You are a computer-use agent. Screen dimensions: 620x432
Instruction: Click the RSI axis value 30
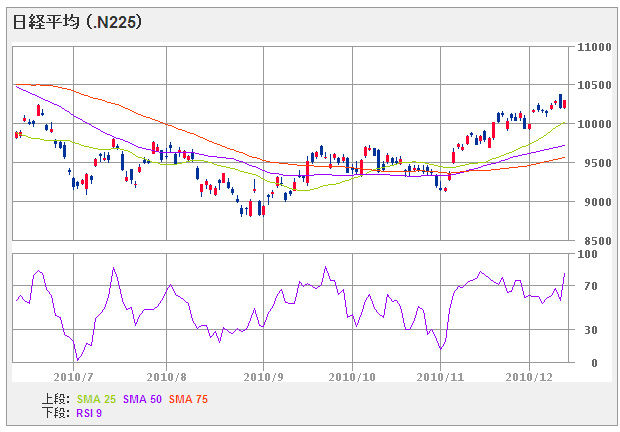tap(591, 330)
